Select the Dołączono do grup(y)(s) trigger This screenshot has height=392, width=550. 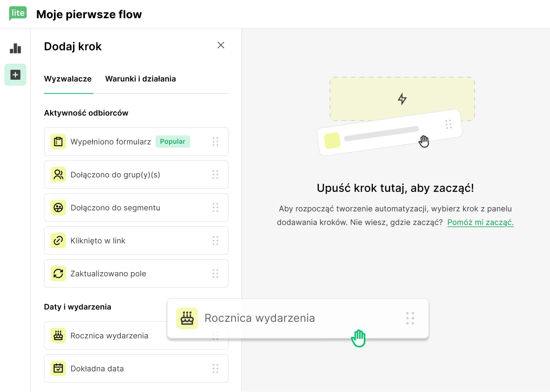(115, 175)
